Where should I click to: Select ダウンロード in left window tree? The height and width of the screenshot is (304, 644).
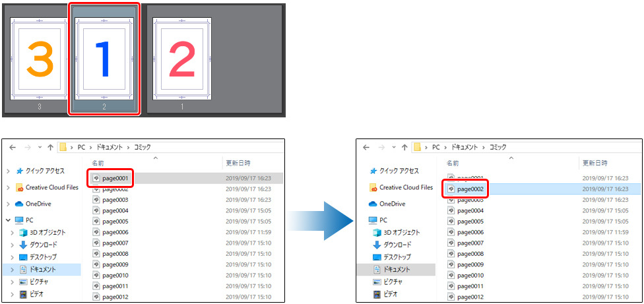click(x=43, y=245)
